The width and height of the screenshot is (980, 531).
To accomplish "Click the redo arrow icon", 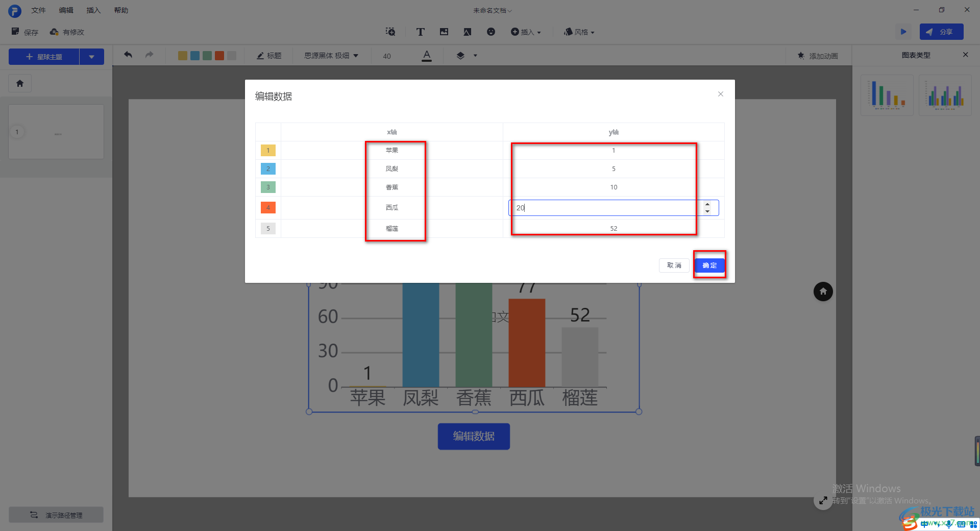I will tap(149, 55).
